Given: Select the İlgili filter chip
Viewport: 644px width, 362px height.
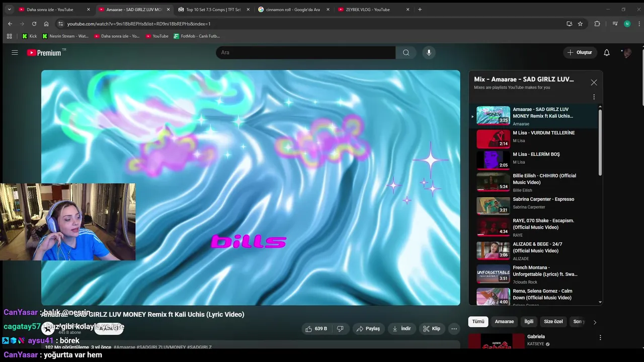Looking at the screenshot, I should pyautogui.click(x=529, y=322).
